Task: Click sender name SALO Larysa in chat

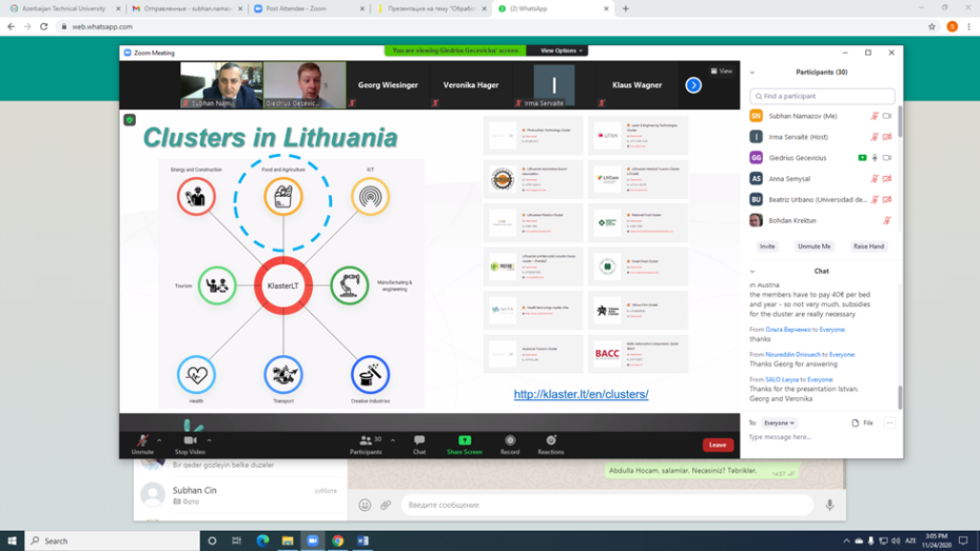Action: 782,379
